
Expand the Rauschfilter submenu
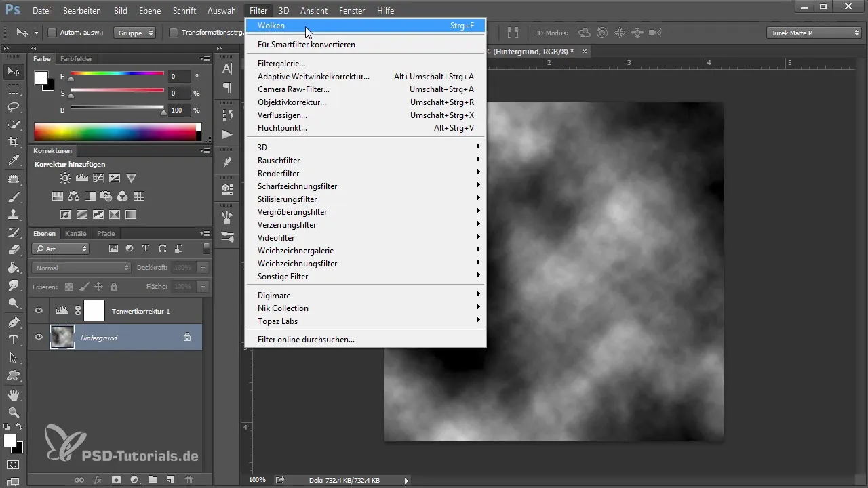[x=366, y=160]
